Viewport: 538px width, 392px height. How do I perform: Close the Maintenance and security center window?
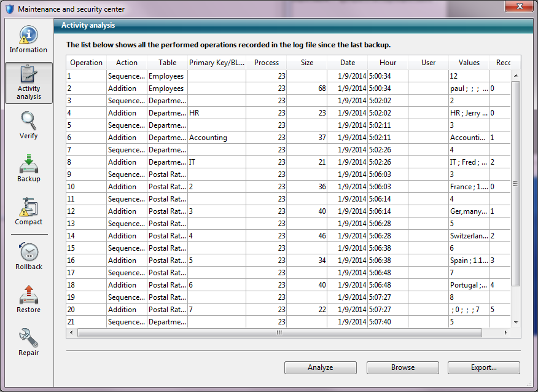click(x=519, y=7)
